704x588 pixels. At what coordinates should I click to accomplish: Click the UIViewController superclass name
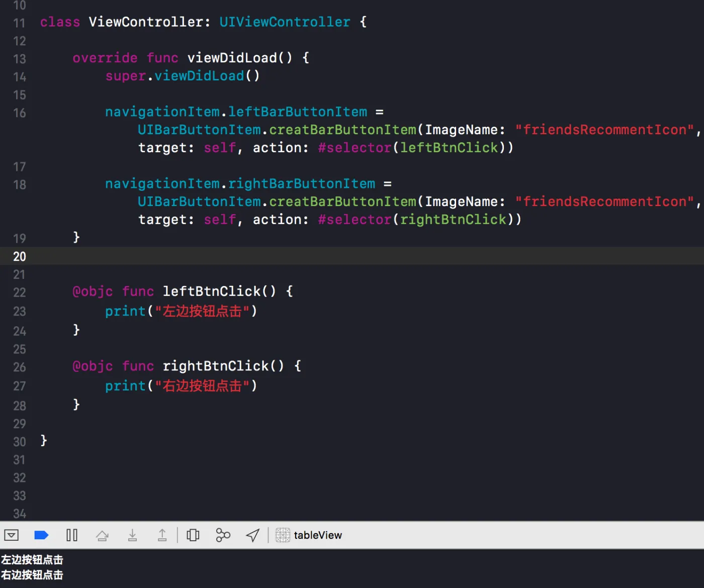point(285,22)
